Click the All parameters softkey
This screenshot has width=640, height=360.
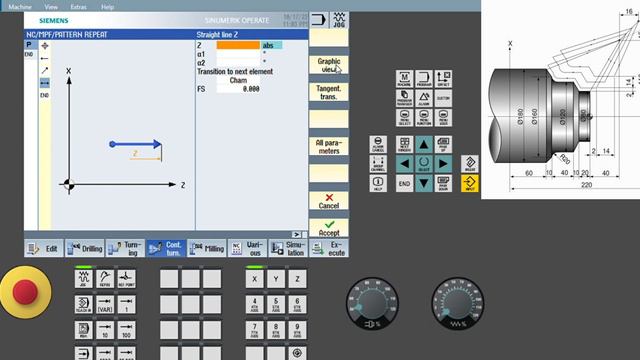click(329, 147)
